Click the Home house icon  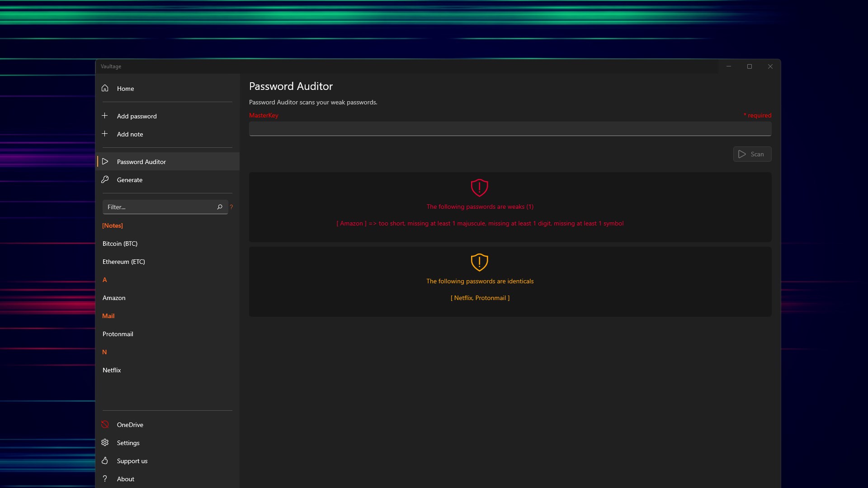105,88
